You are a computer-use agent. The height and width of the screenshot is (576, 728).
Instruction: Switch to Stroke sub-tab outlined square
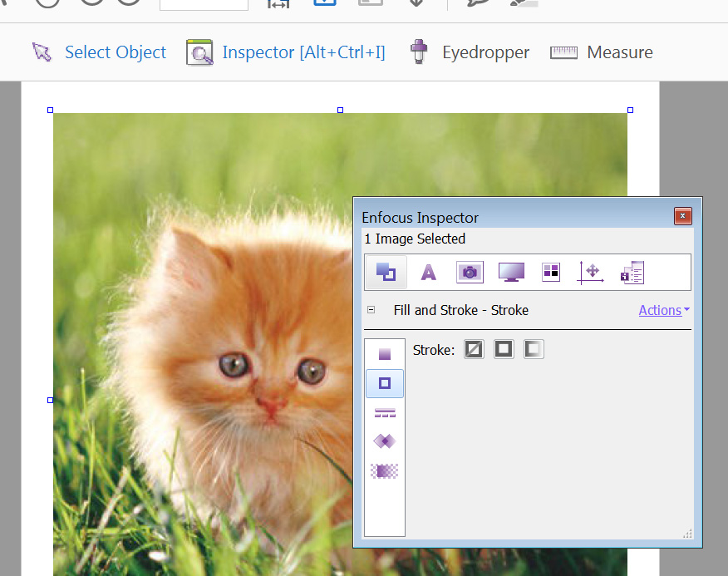pos(385,383)
